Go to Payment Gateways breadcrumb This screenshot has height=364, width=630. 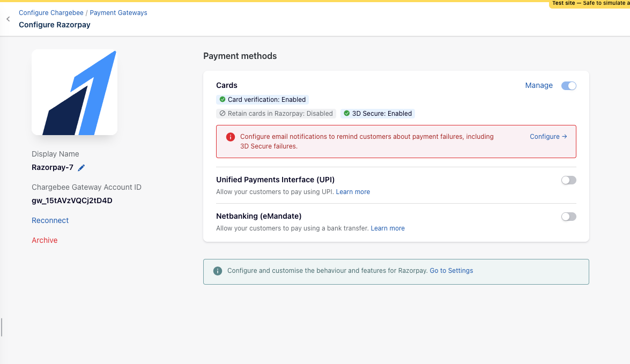point(118,13)
